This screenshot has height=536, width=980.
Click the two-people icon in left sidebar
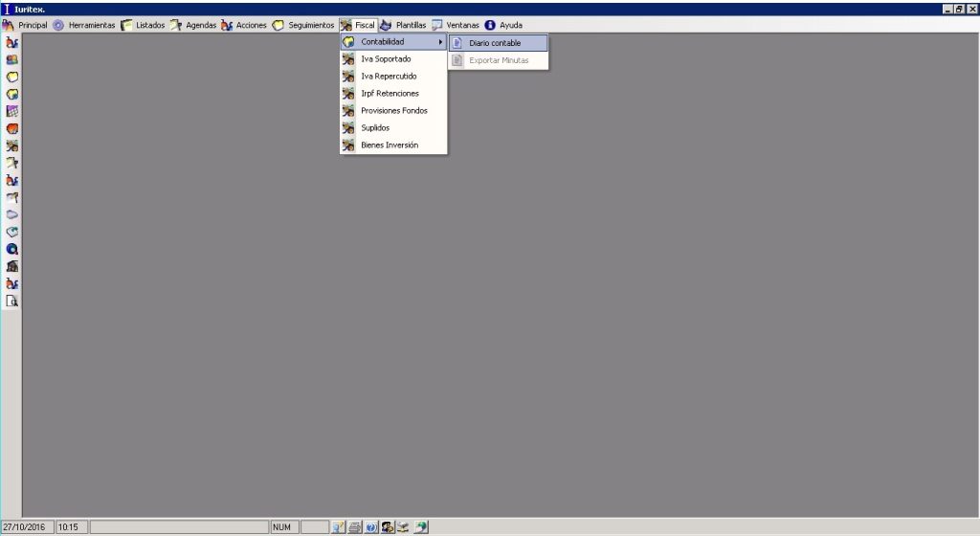pos(12,59)
